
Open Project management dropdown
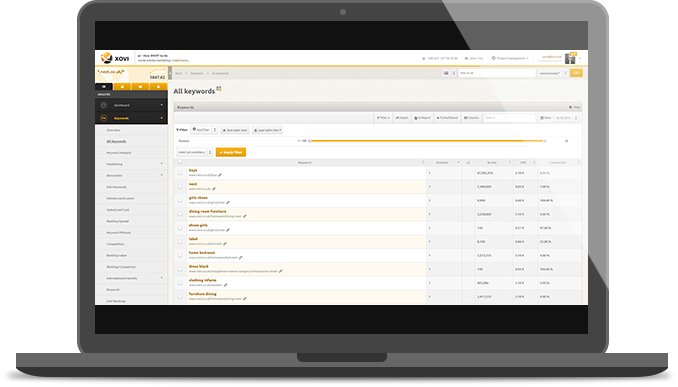tap(510, 58)
